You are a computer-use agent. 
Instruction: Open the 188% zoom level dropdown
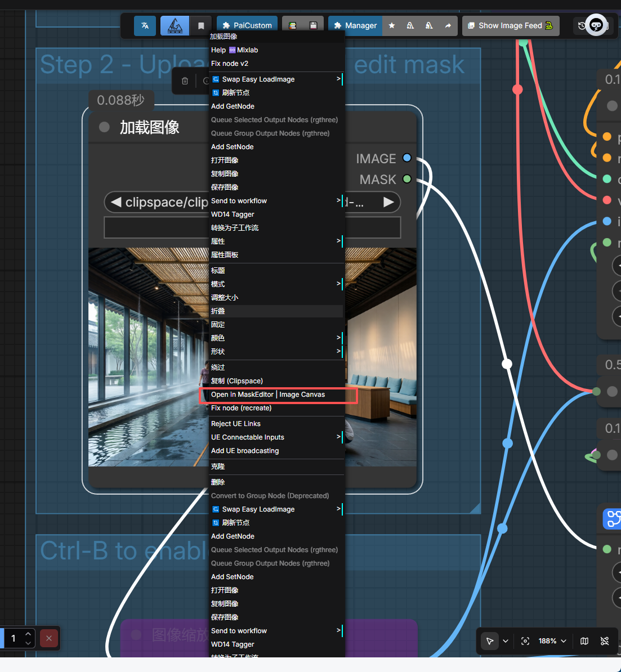(x=552, y=641)
